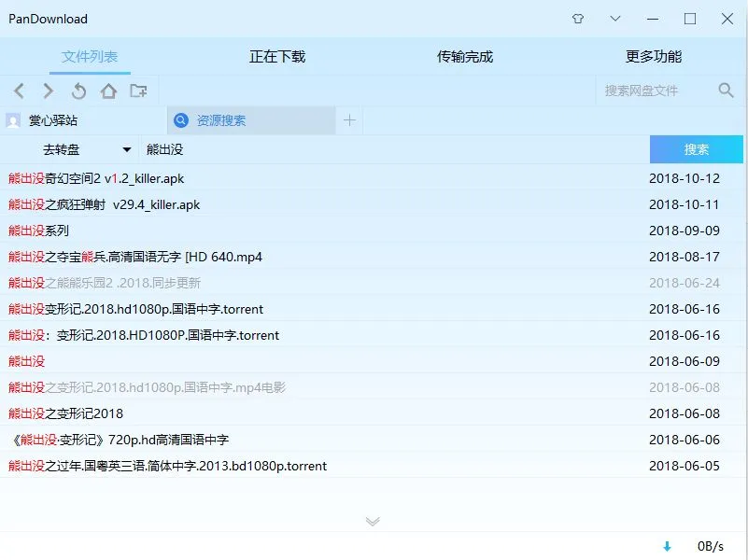The width and height of the screenshot is (748, 560).
Task: Click the date 2018-06-05
Action: 684,466
